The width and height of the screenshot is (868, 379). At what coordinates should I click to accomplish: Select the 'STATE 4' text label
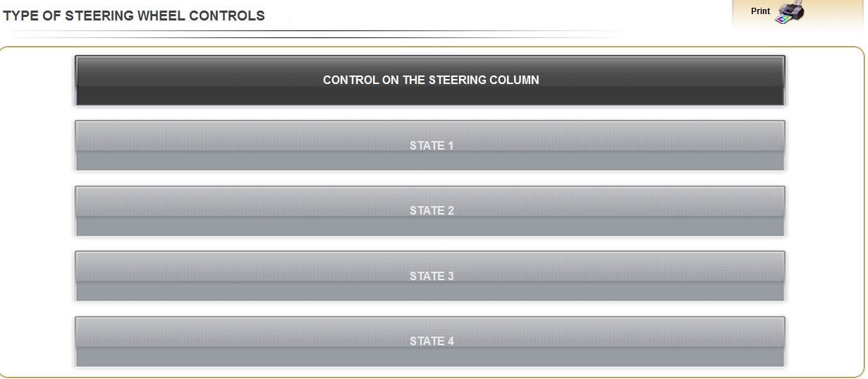[432, 342]
